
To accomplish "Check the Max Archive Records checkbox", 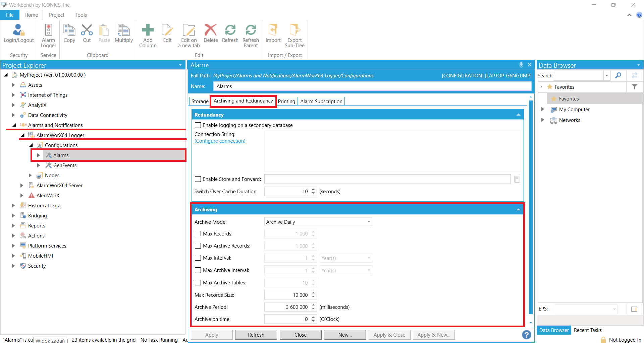I will point(198,246).
